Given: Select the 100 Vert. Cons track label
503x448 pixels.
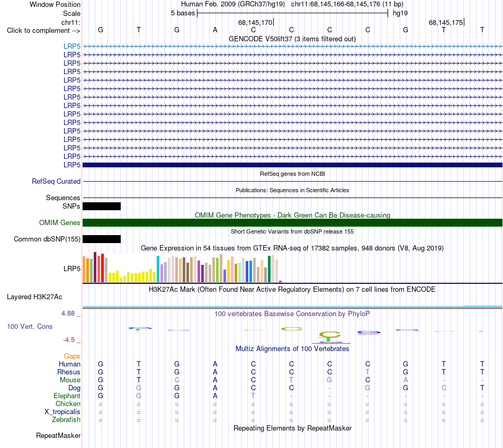Looking at the screenshot, I should pos(30,326).
